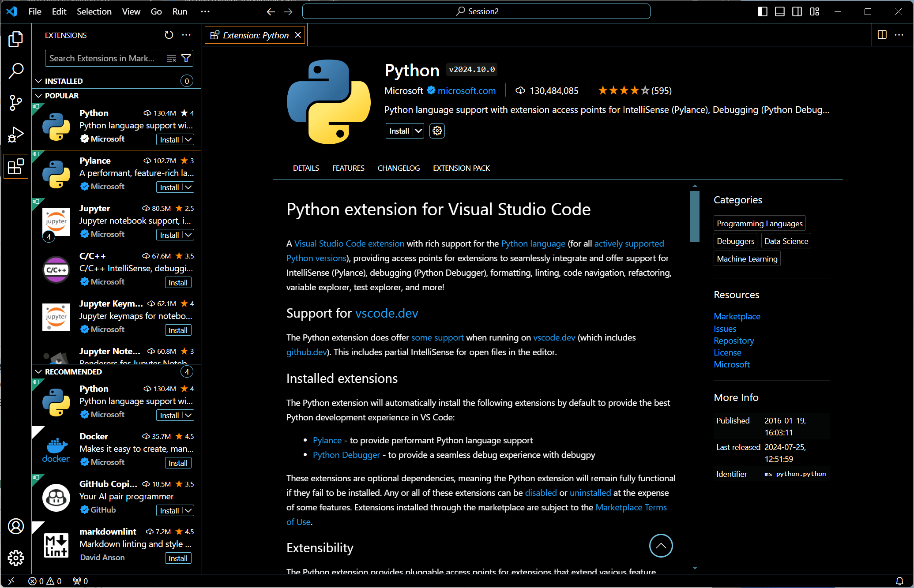Click the extension details vertical scrollbar
The height and width of the screenshot is (588, 914).
(695, 216)
